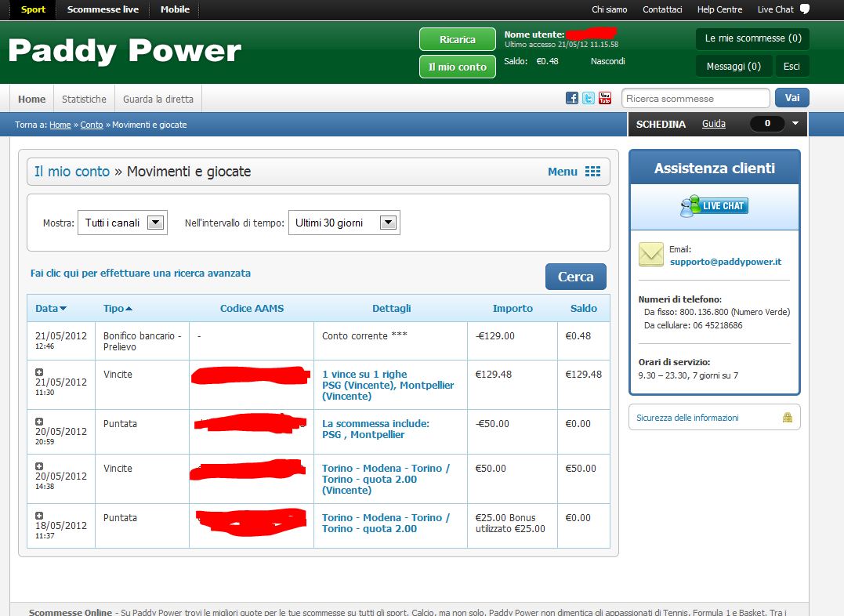Open Help Centre link

click(719, 9)
